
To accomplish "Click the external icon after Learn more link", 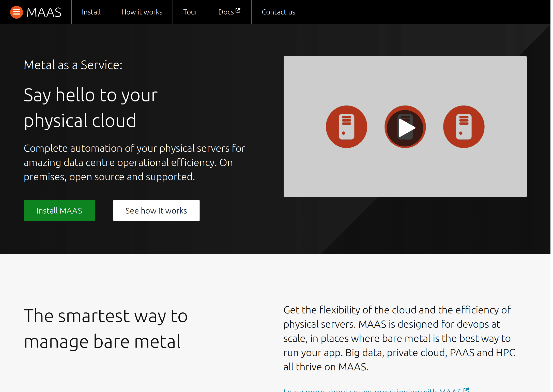I will (x=466, y=390).
